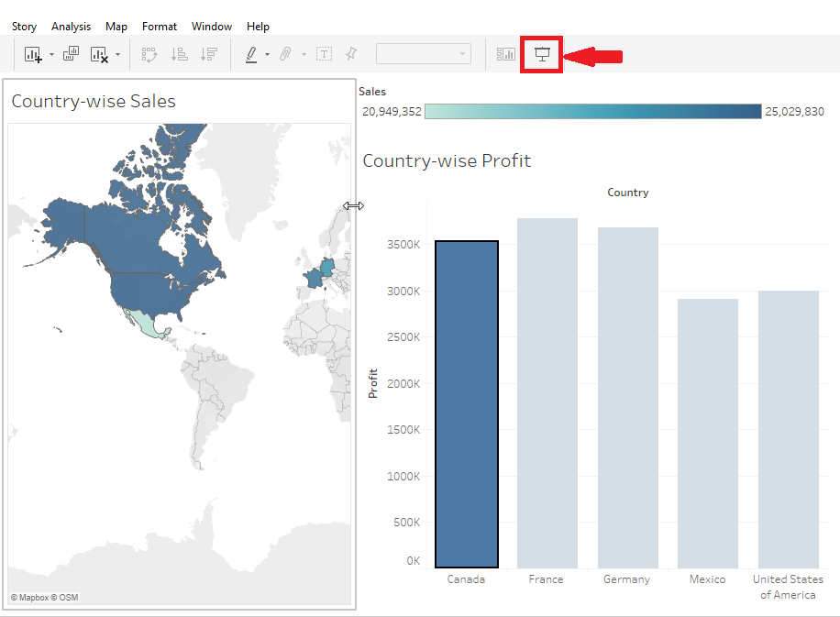
Task: Click the Duplicate sheet icon
Action: [71, 53]
